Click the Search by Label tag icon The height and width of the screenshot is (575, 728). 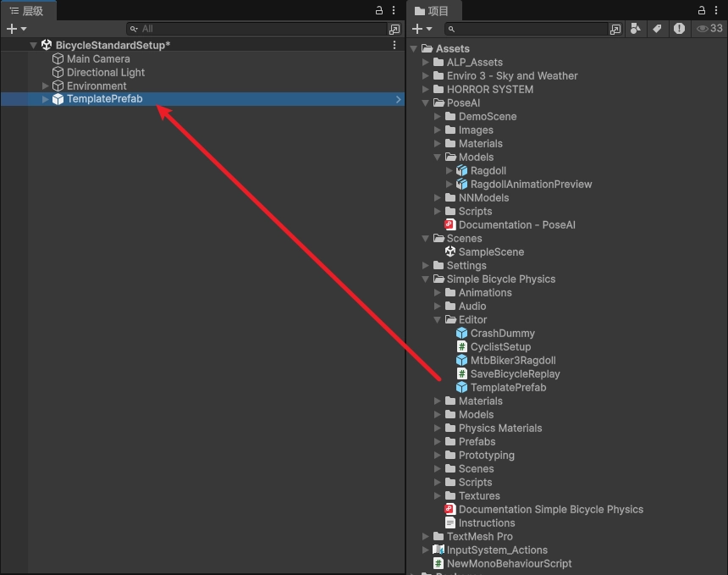click(657, 29)
